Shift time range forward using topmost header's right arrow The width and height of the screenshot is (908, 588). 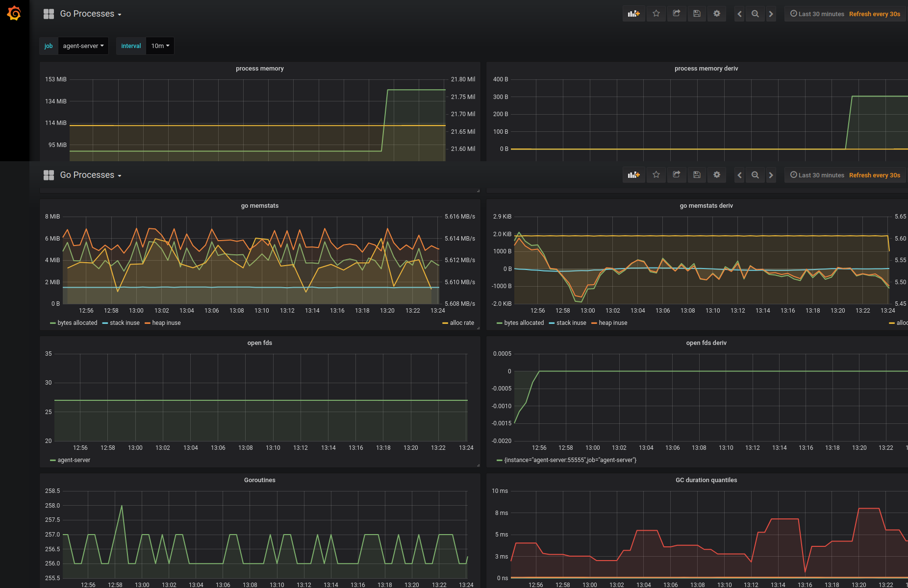tap(771, 14)
